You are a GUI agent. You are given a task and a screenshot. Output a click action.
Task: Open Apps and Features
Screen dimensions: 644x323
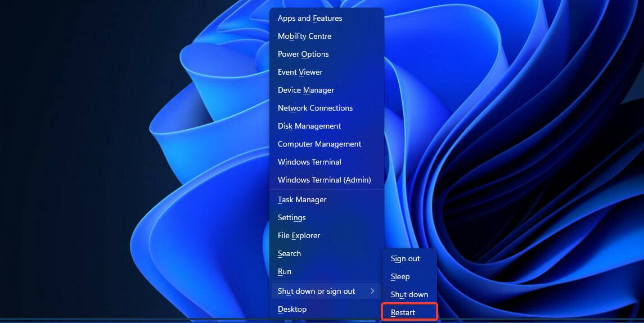click(310, 19)
